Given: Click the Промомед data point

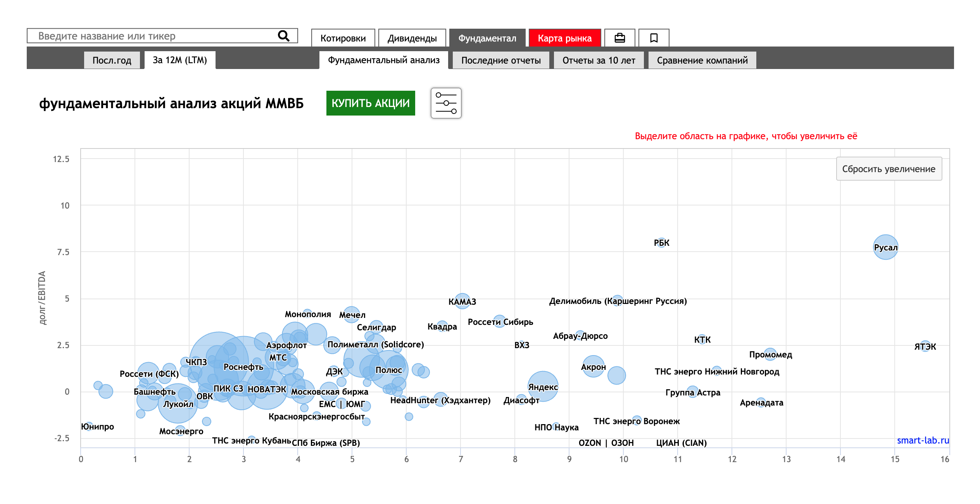Looking at the screenshot, I should click(x=770, y=354).
